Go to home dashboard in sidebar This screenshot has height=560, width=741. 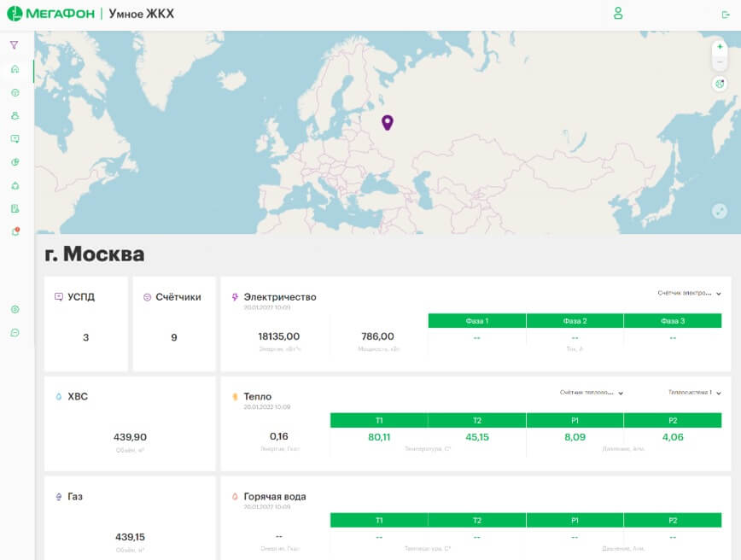pos(15,69)
